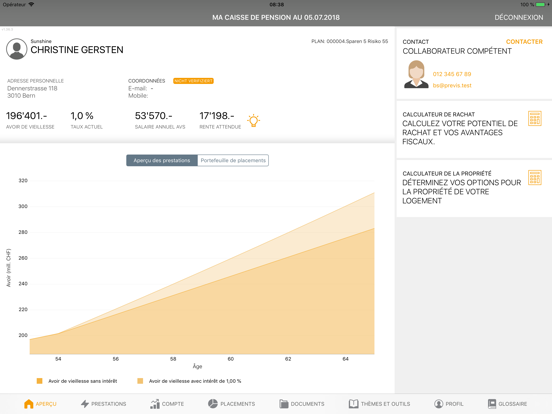Open Thèmes et outils book icon
Screen dimensions: 552x414
[353, 404]
